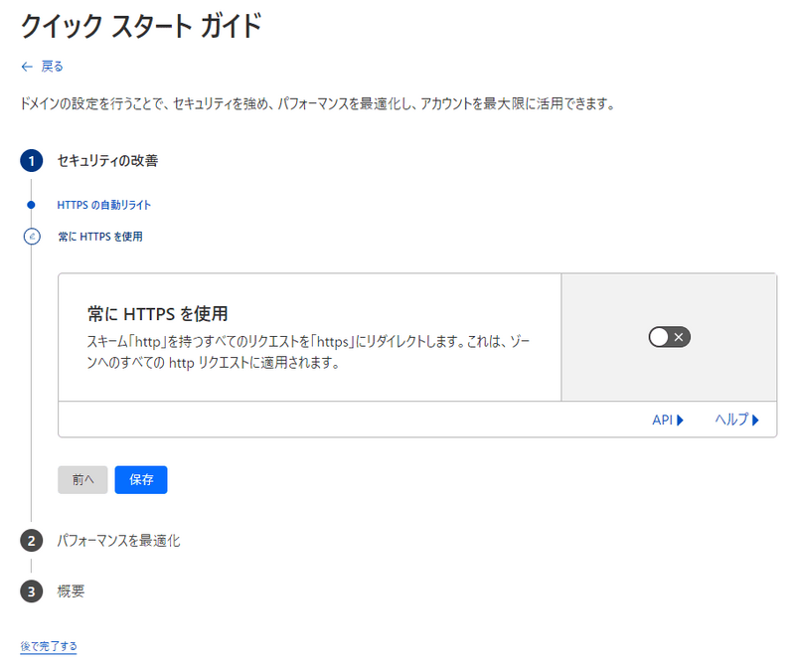Click the 前へ previous button
This screenshot has height=672, width=795.
[x=82, y=479]
